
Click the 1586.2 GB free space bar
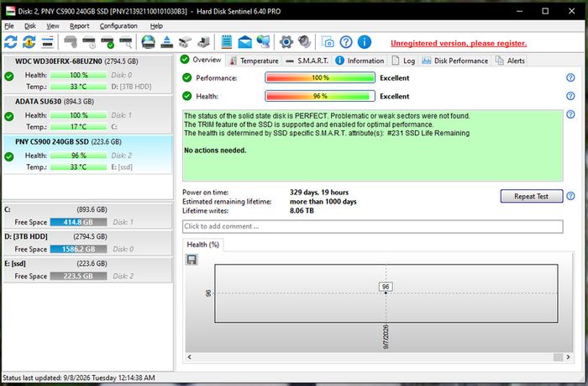(78, 249)
